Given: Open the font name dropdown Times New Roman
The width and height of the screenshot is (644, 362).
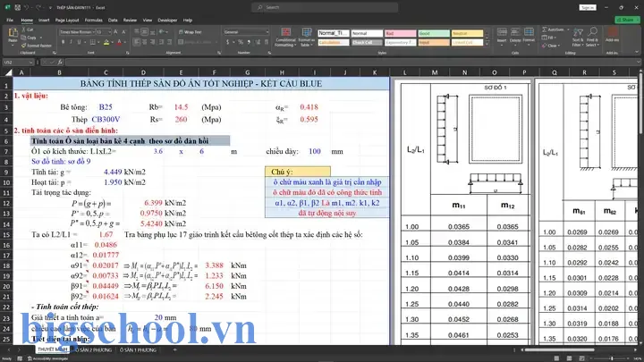Looking at the screenshot, I should click(94, 31).
